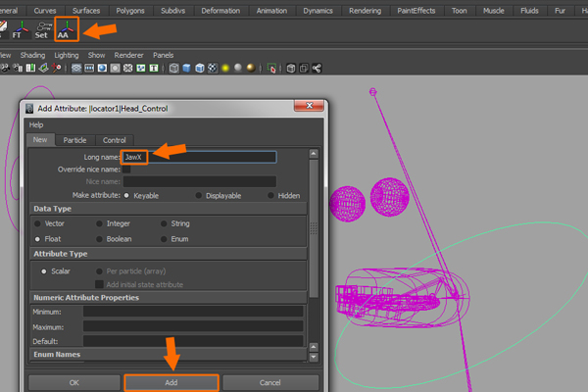The height and width of the screenshot is (392, 588).
Task: Click the OK button
Action: (73, 382)
